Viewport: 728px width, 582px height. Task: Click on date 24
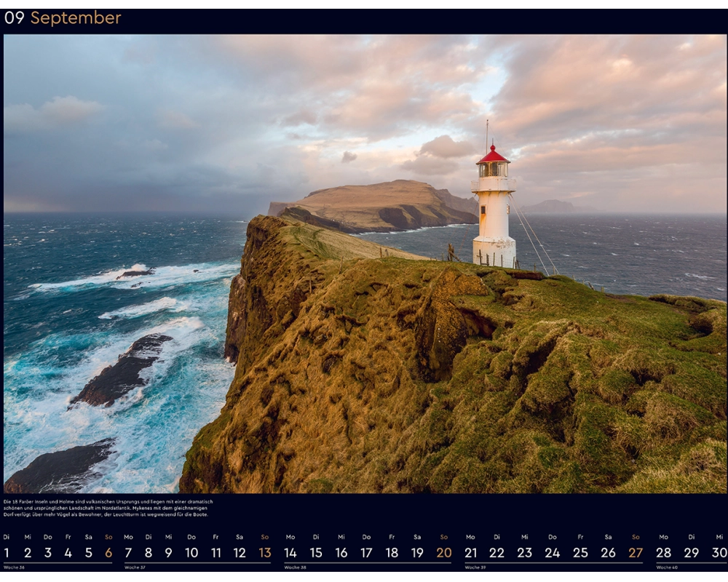553,552
